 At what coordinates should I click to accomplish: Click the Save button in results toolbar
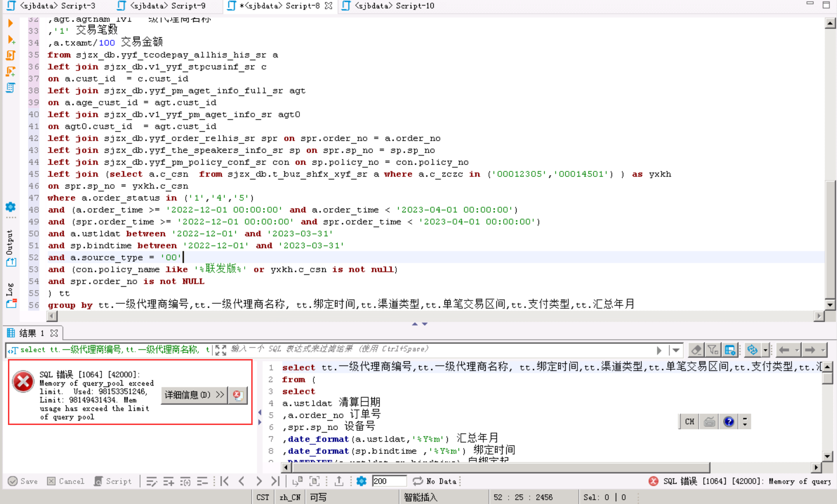click(23, 481)
